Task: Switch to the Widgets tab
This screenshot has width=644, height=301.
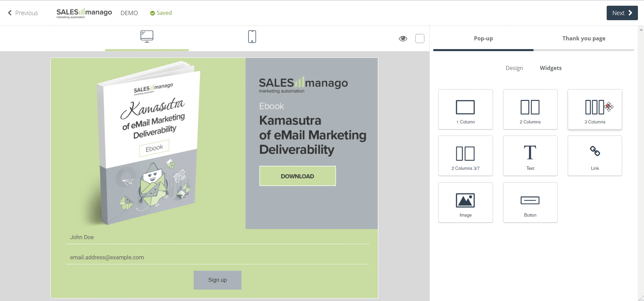Action: 551,68
